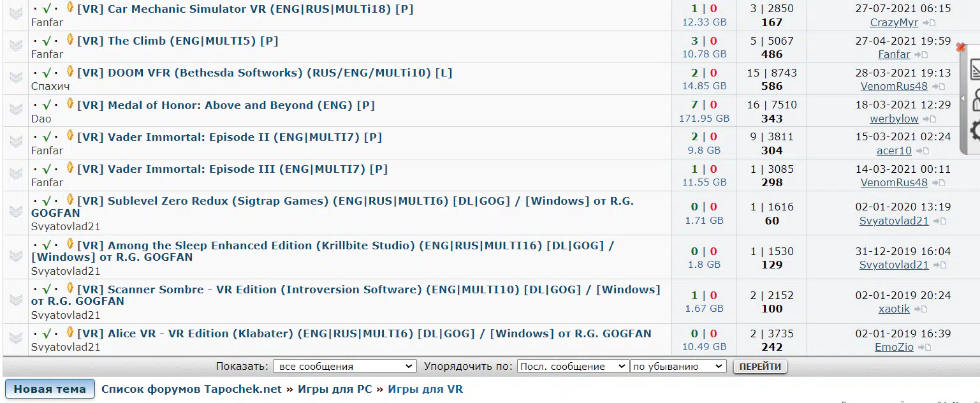This screenshot has height=403, width=980.
Task: Open Vader Immortal: Episode III topic
Action: pyautogui.click(x=232, y=169)
